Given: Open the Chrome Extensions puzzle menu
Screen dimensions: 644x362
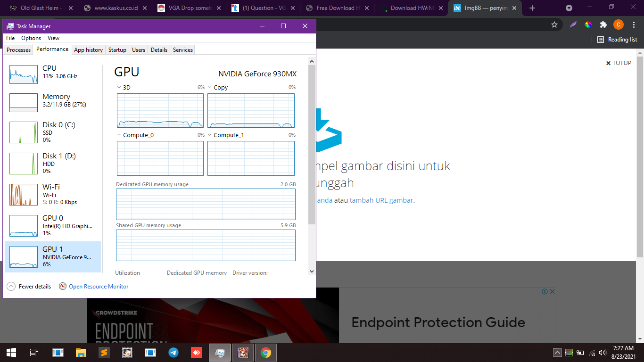Looking at the screenshot, I should click(x=603, y=25).
